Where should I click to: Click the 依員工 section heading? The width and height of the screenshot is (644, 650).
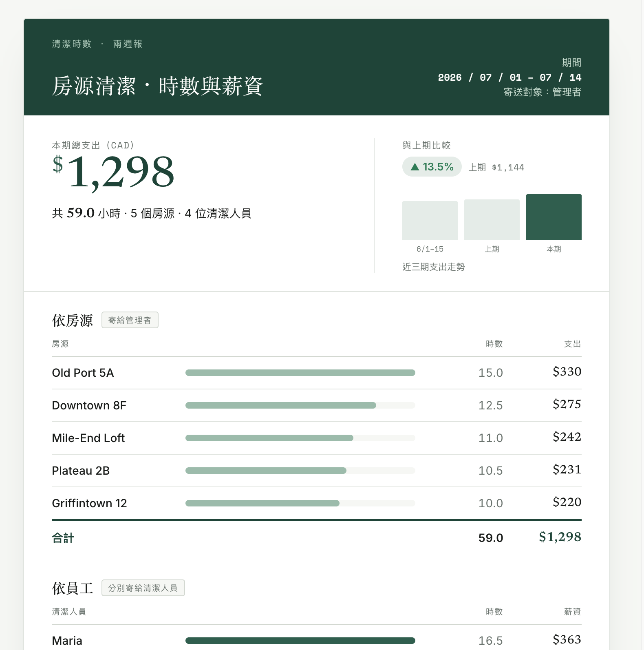click(x=73, y=588)
